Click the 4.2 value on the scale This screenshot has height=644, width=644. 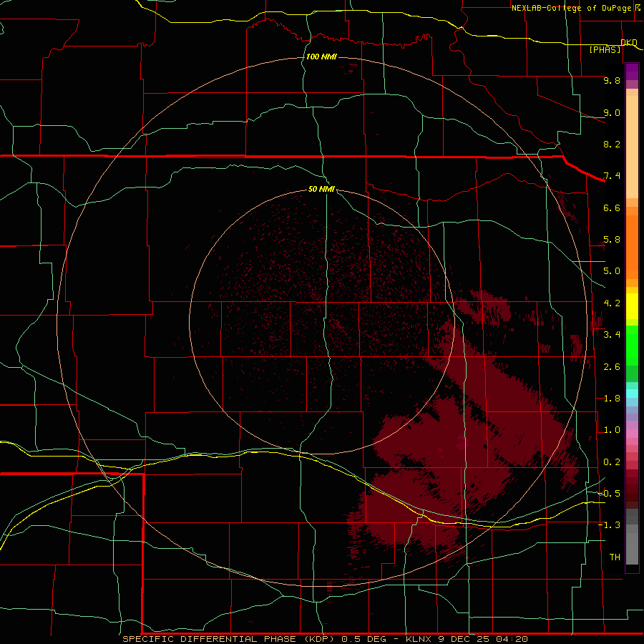point(612,303)
